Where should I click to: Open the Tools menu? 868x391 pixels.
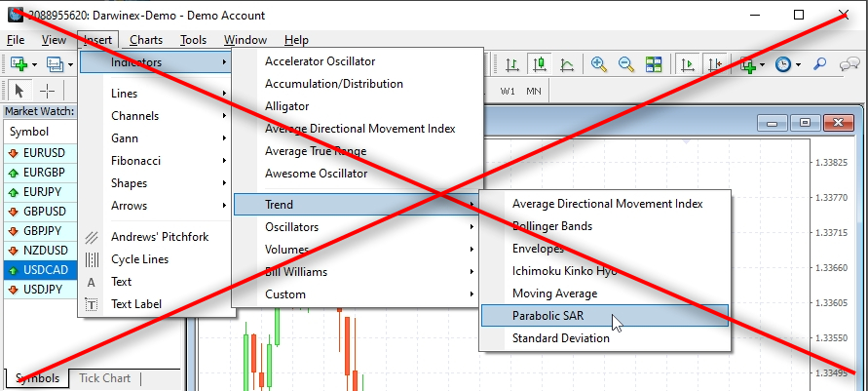(x=193, y=40)
